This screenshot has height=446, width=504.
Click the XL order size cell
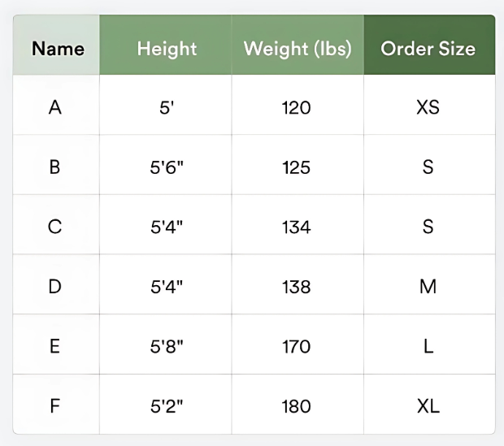(428, 406)
